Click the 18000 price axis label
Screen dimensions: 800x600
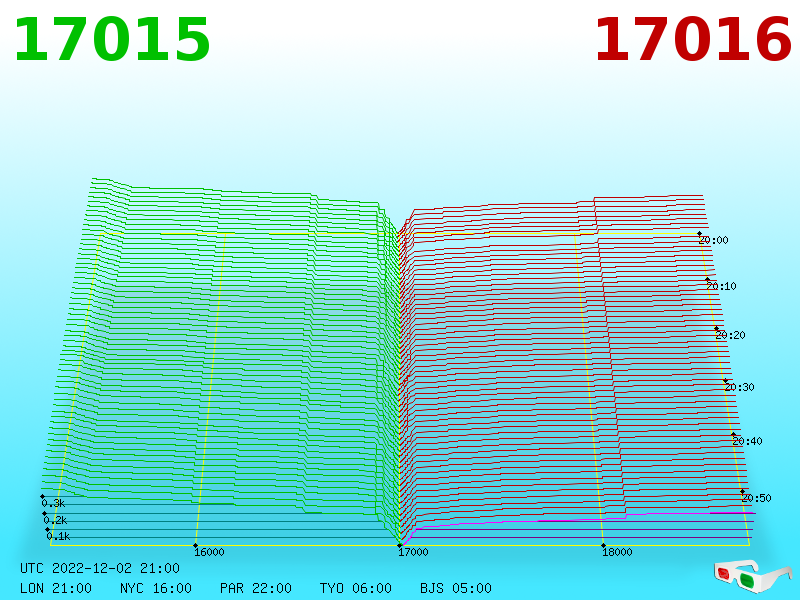tap(617, 552)
